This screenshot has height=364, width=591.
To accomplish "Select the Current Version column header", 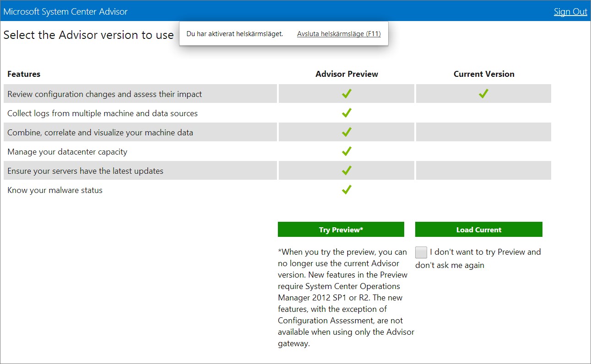I will (484, 74).
